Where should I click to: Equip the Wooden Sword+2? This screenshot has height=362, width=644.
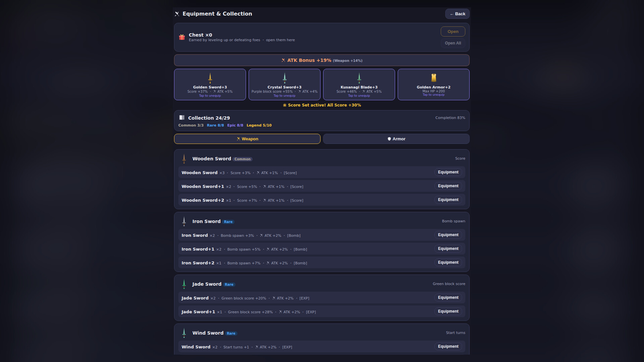click(448, 200)
